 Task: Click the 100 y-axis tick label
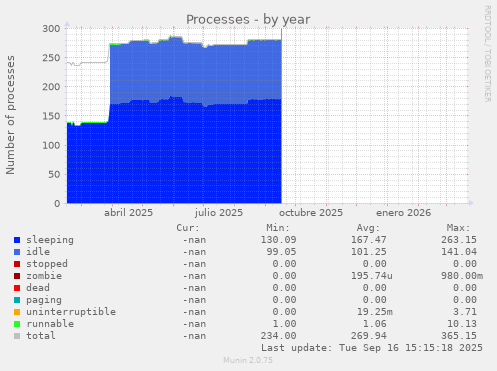(51, 145)
